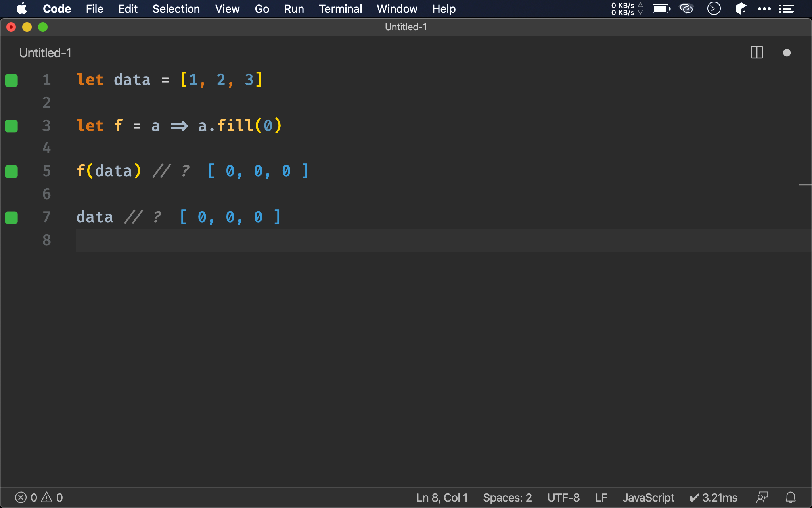Open the macOS notification center list icon

[x=787, y=9]
